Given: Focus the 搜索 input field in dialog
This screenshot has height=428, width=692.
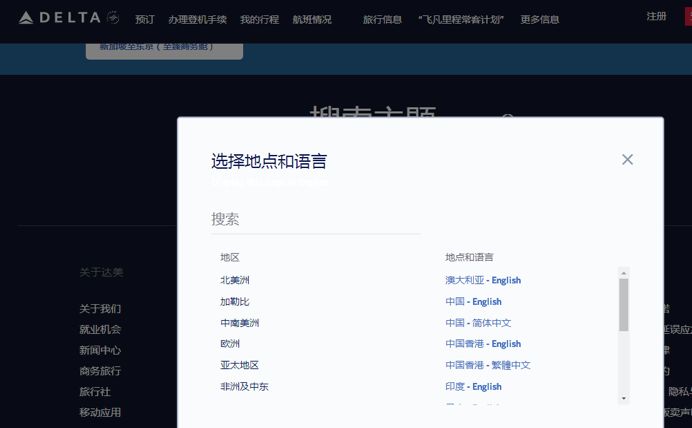Looking at the screenshot, I should click(x=316, y=220).
